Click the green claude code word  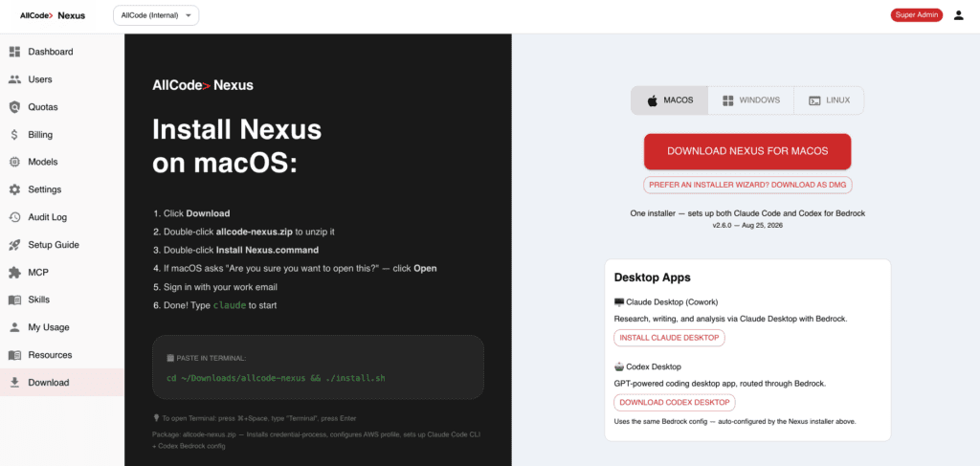230,305
